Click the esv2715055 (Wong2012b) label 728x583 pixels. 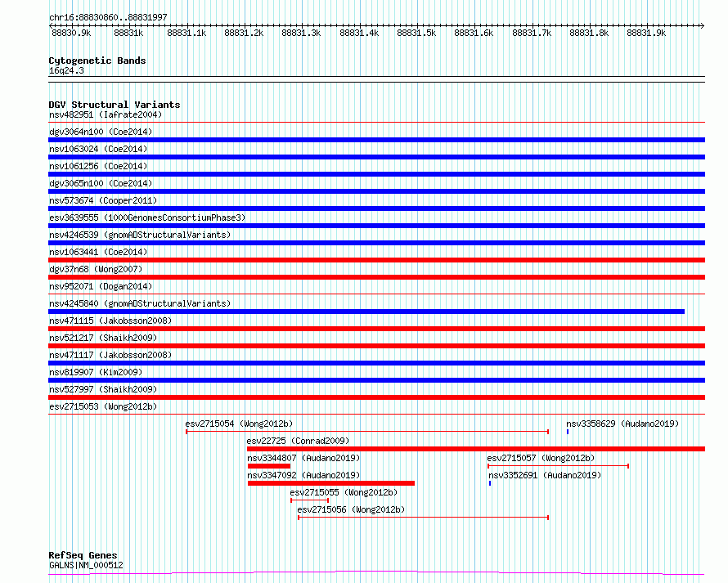(x=344, y=492)
